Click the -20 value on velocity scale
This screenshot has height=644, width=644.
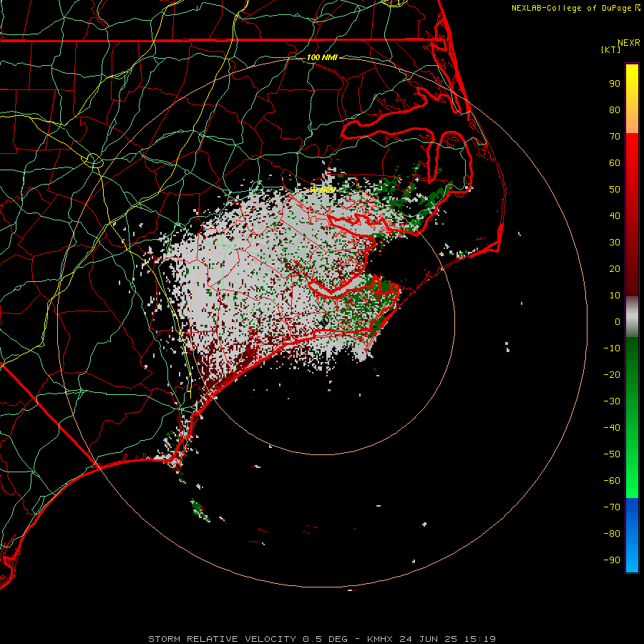click(x=612, y=375)
